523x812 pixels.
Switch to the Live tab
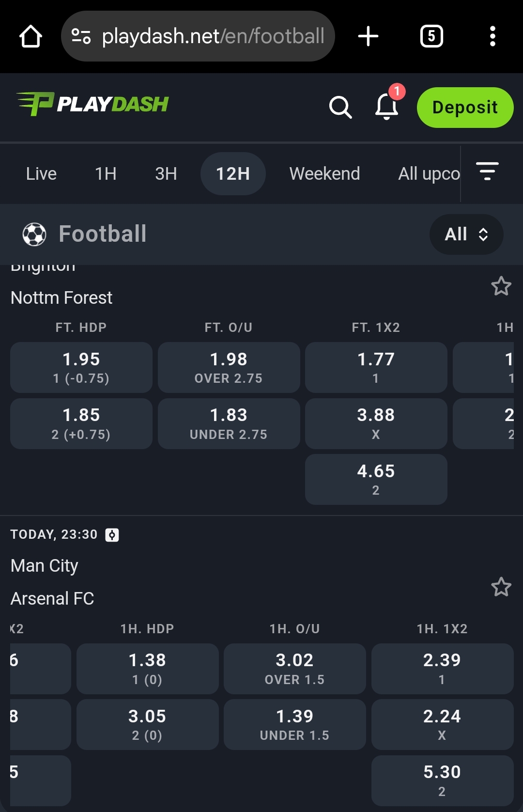pyautogui.click(x=41, y=174)
